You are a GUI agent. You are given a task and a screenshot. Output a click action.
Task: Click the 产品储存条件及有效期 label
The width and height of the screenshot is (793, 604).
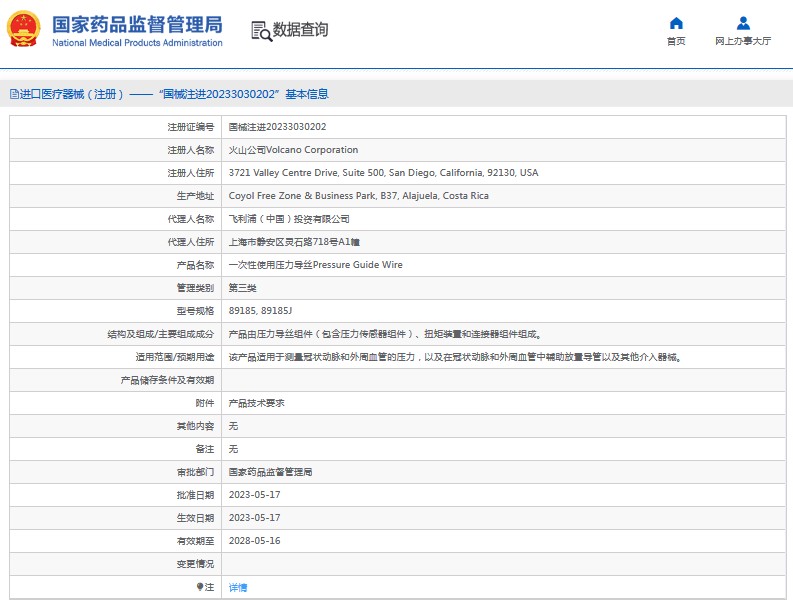click(167, 380)
